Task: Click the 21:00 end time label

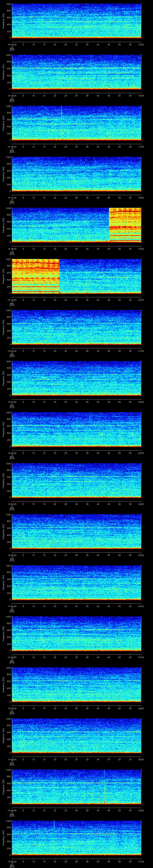Action: (x=141, y=351)
